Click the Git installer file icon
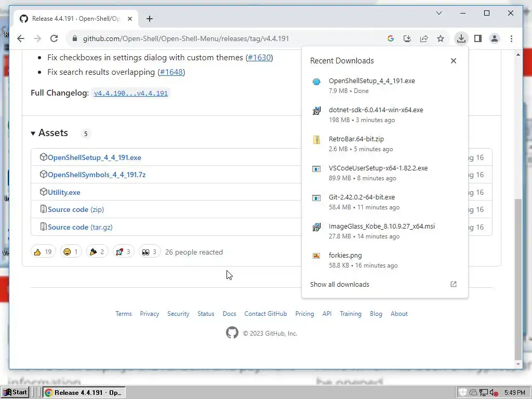Image resolution: width=532 pixels, height=399 pixels. pos(316,198)
